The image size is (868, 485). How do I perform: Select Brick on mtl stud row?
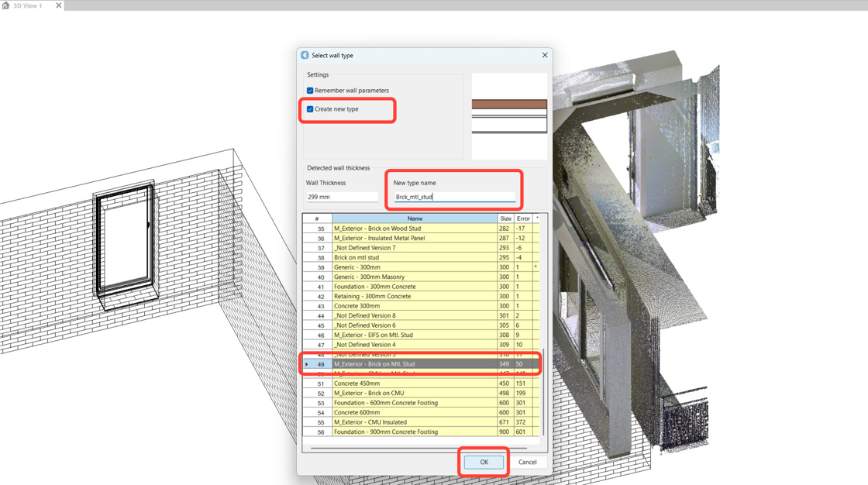coord(421,257)
